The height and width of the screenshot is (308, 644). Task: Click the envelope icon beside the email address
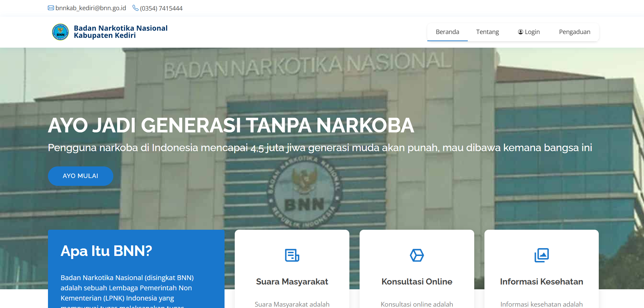pyautogui.click(x=51, y=8)
